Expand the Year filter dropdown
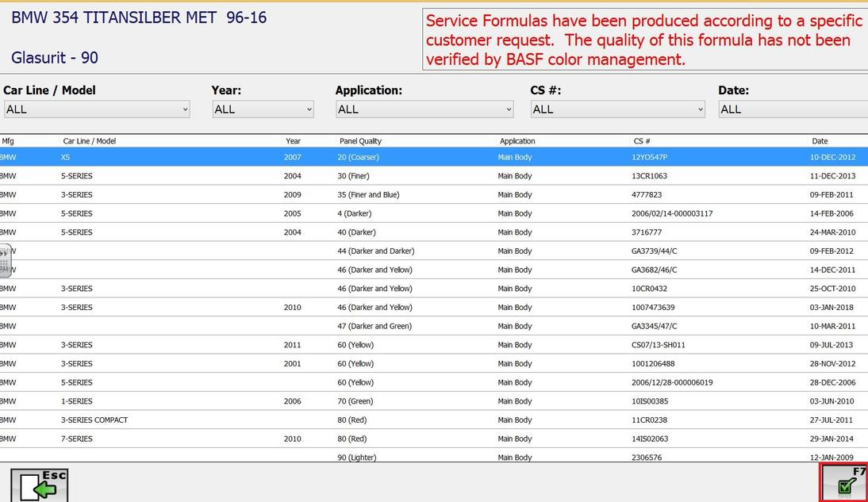Image resolution: width=868 pixels, height=502 pixels. [x=263, y=109]
